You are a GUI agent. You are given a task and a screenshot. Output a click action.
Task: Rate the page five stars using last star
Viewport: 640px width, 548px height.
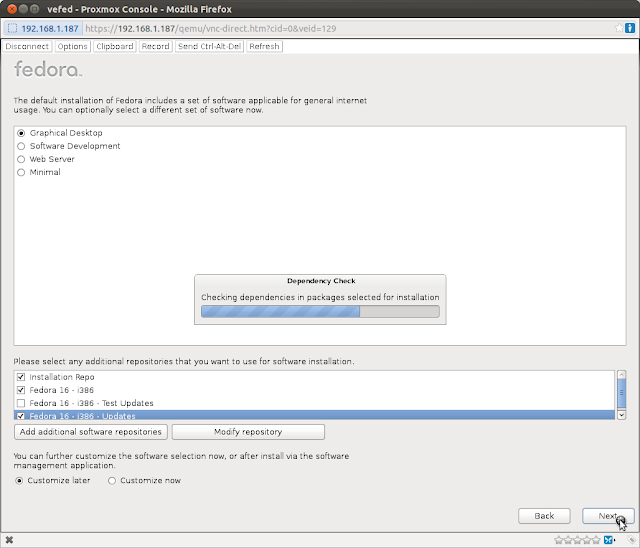tap(596, 540)
